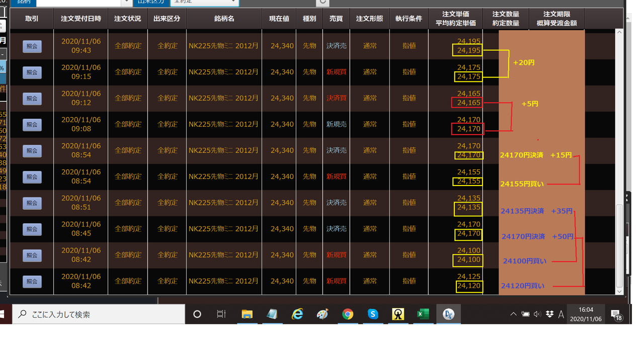Click the scrollbar down arrow of the order table
The image size is (644, 362).
619,291
